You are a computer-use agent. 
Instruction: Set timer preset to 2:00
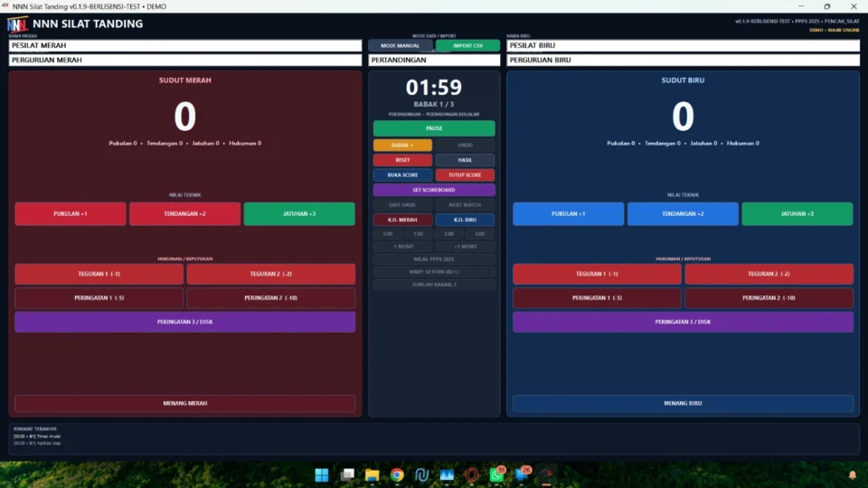[449, 233]
